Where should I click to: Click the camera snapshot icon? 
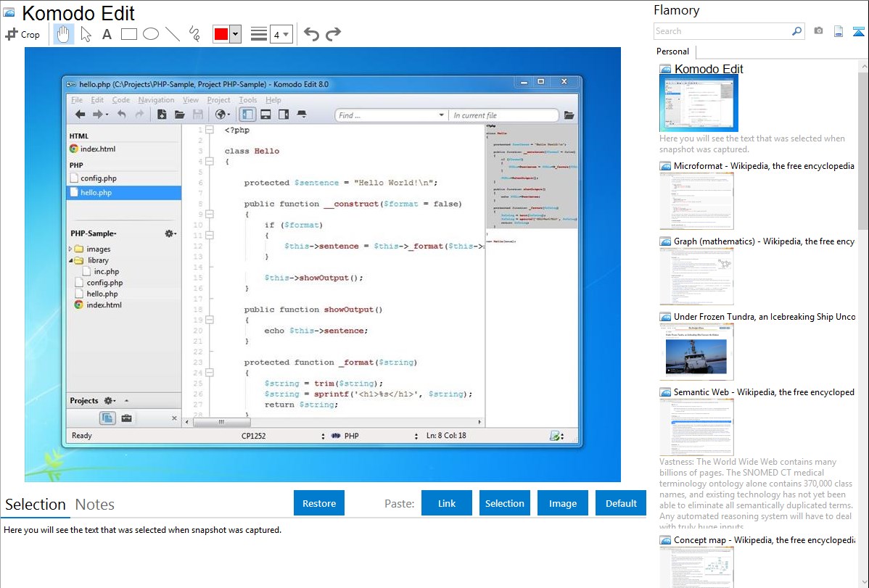[x=818, y=31]
